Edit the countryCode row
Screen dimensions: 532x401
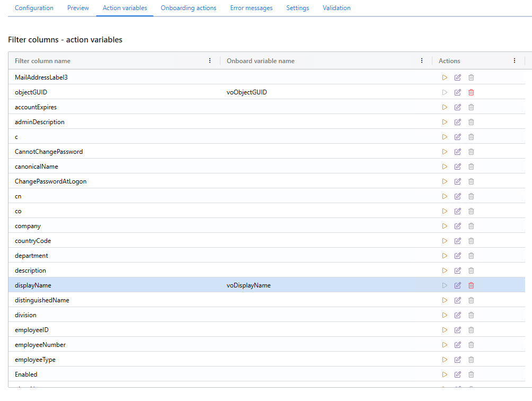point(457,241)
